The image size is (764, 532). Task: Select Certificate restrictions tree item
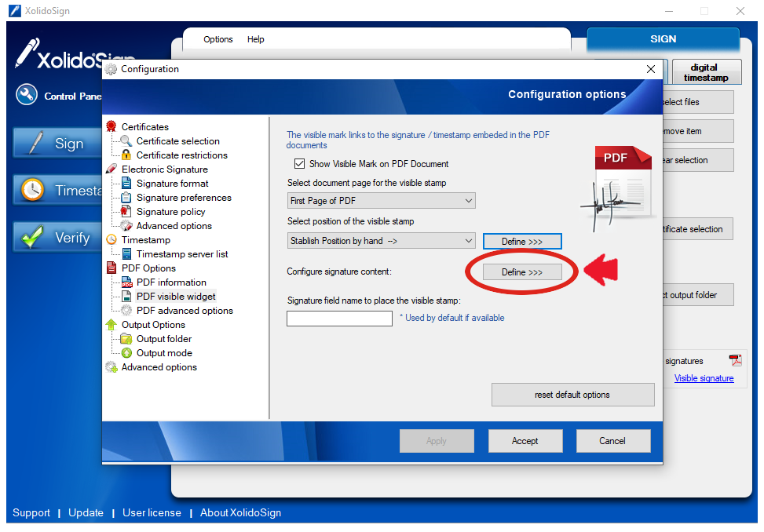[x=181, y=155]
